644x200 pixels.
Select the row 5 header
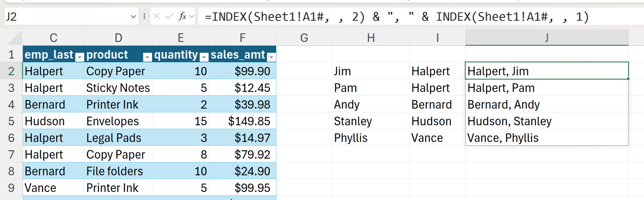click(x=11, y=121)
